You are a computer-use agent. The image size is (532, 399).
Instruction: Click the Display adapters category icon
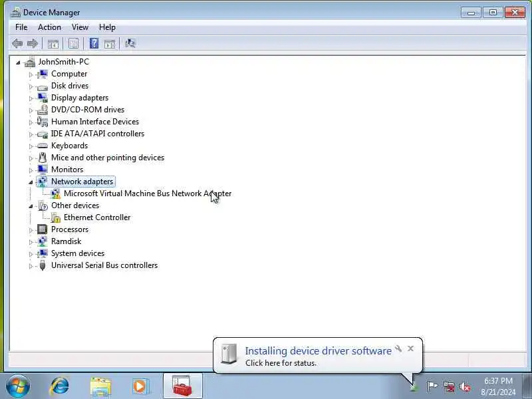coord(43,98)
